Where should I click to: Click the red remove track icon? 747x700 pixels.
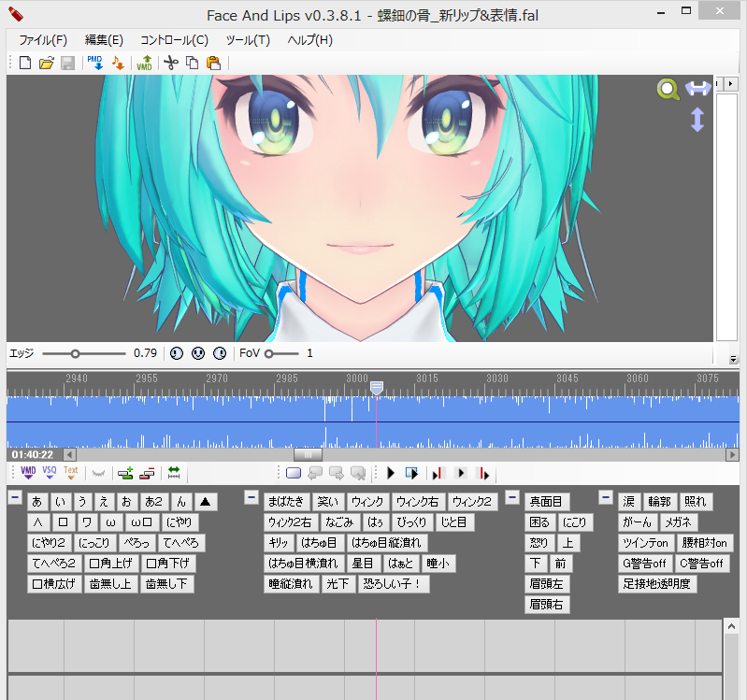[147, 473]
